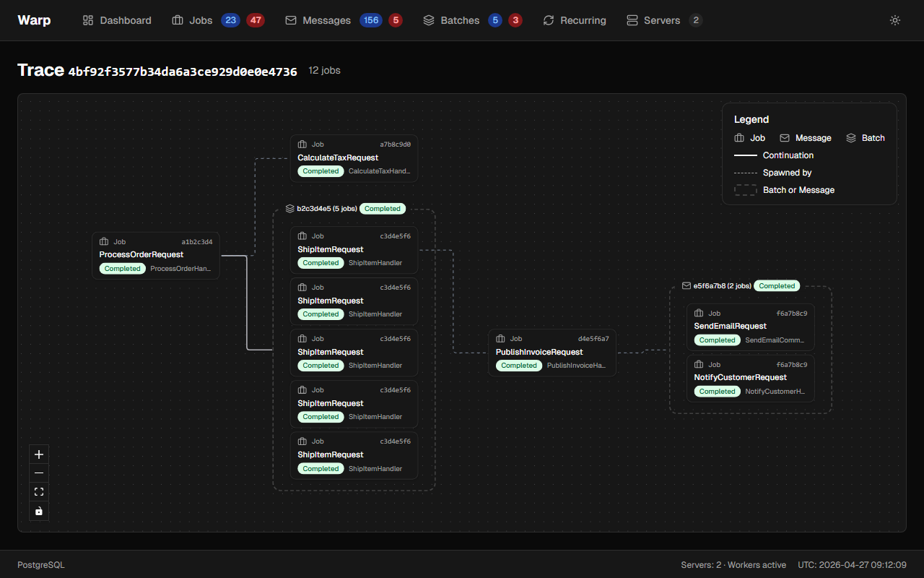The width and height of the screenshot is (924, 578).
Task: Open the CalculateTaxRequest job node
Action: coord(354,158)
